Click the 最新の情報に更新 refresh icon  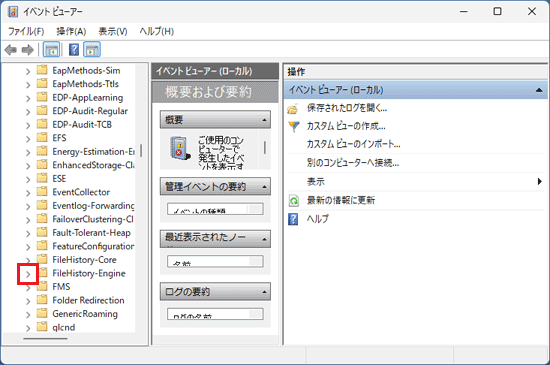(x=293, y=201)
